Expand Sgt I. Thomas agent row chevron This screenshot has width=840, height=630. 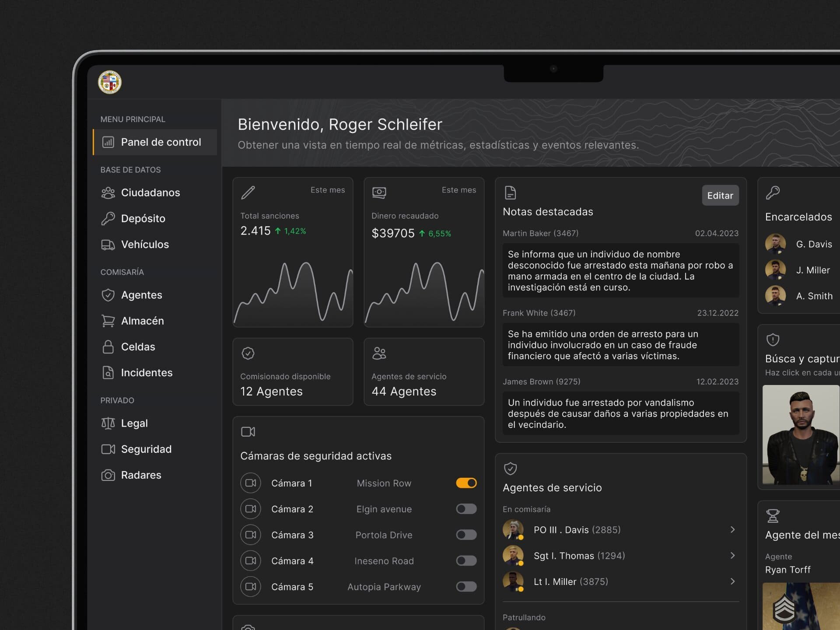coord(732,556)
